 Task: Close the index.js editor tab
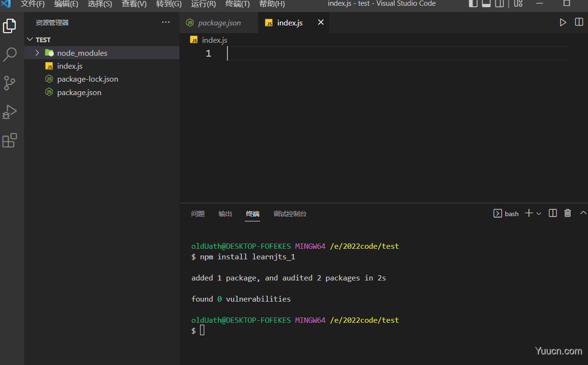(321, 22)
